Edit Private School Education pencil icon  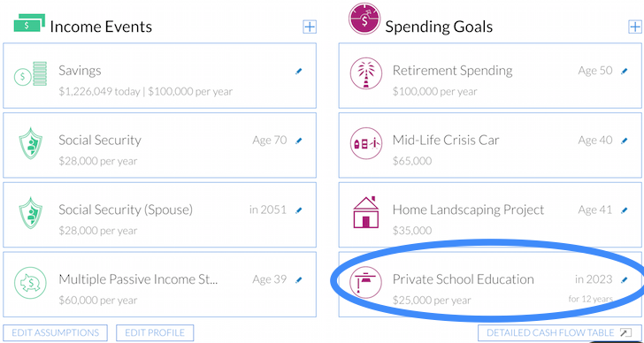point(625,280)
